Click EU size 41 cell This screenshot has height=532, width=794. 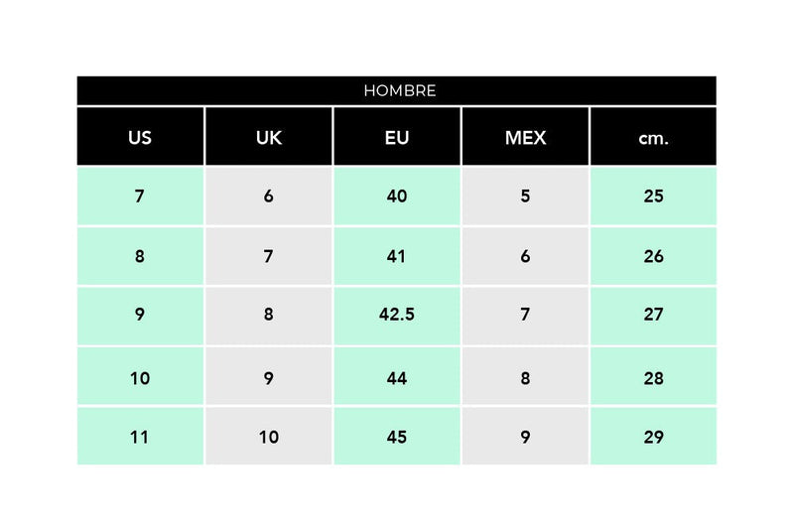(x=396, y=256)
